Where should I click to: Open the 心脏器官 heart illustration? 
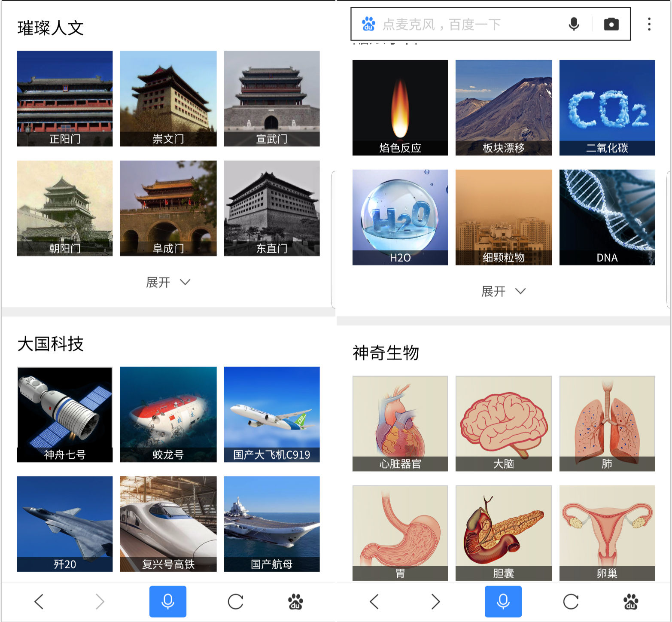pos(400,423)
